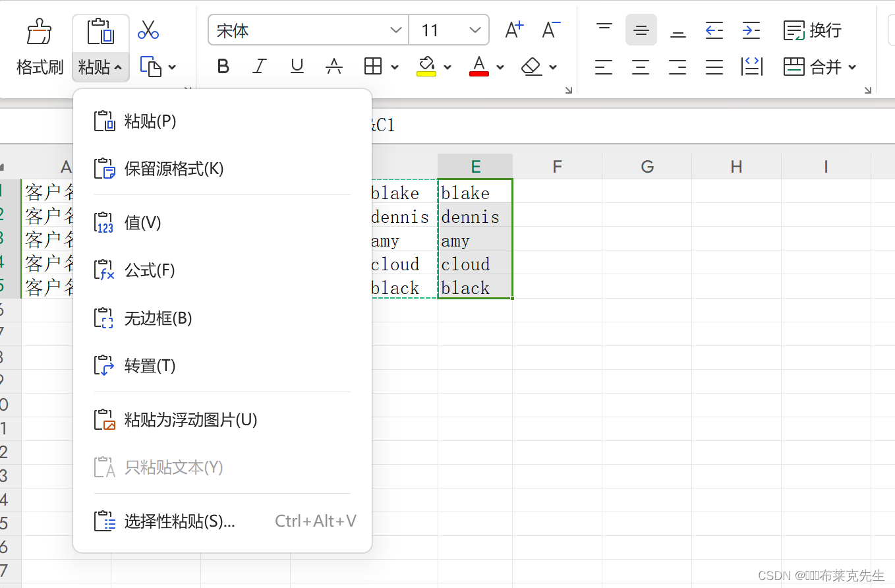
Task: Click the Borders grid icon
Action: click(x=373, y=67)
